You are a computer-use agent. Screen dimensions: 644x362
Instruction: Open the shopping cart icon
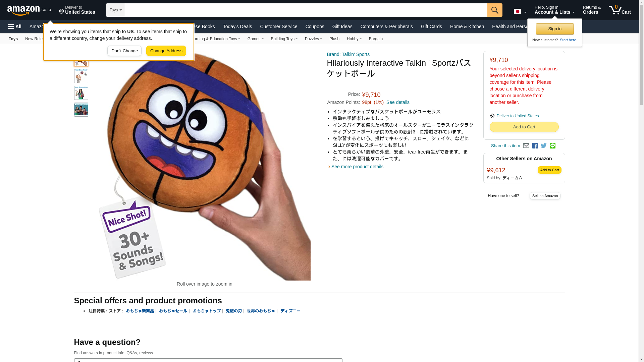(x=620, y=10)
